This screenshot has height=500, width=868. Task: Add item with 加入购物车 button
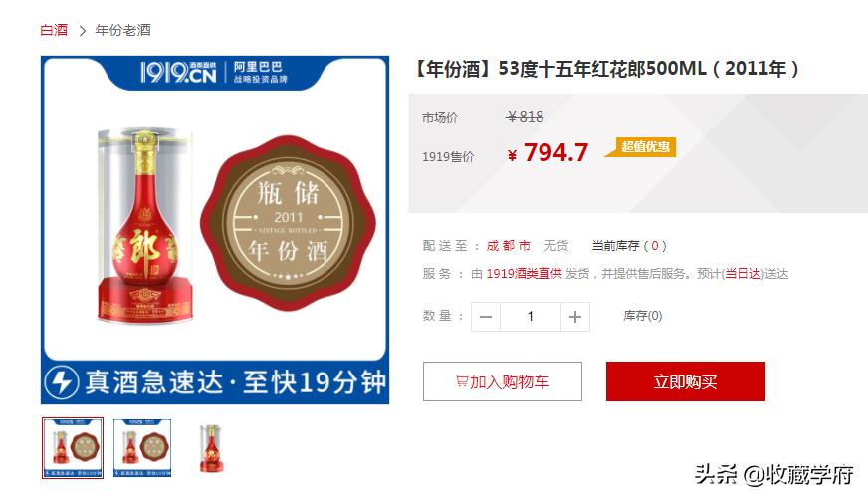[502, 381]
